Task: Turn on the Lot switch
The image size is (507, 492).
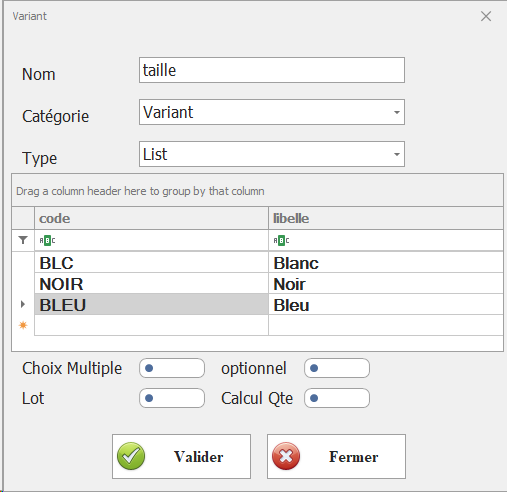Action: pos(172,398)
